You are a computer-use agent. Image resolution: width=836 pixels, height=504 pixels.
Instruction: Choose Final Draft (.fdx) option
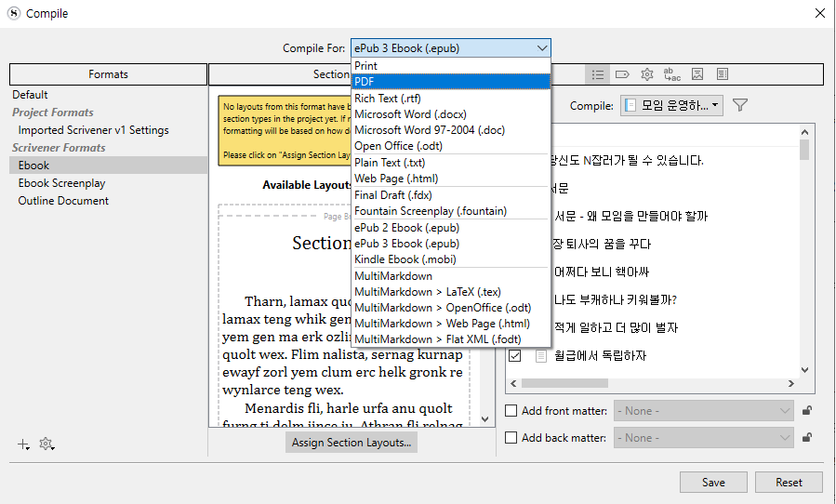450,195
